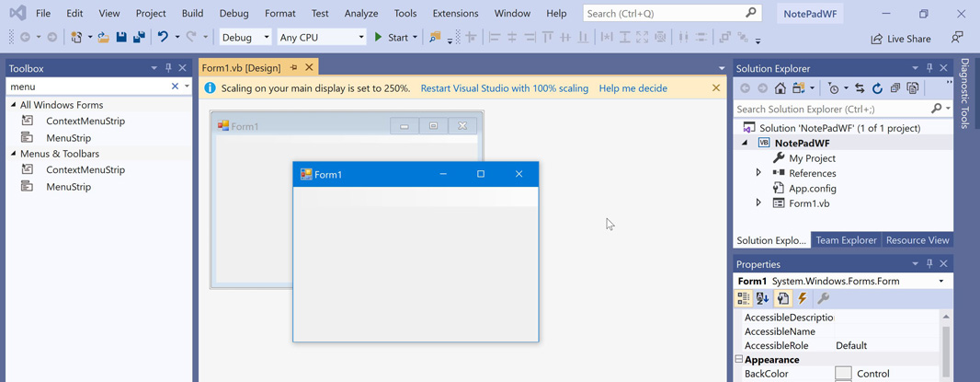Click the Open File folder icon
This screenshot has width=980, height=382.
tap(103, 38)
